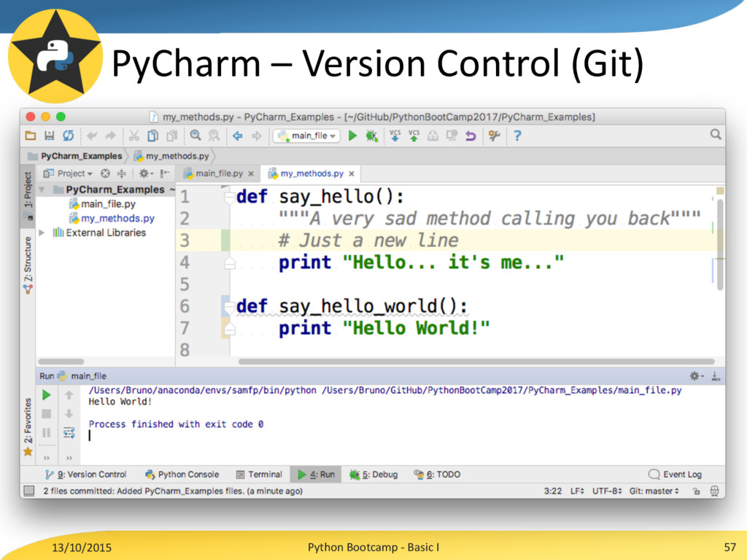Change the LF line separator selector
The image size is (747, 560).
pyautogui.click(x=577, y=491)
